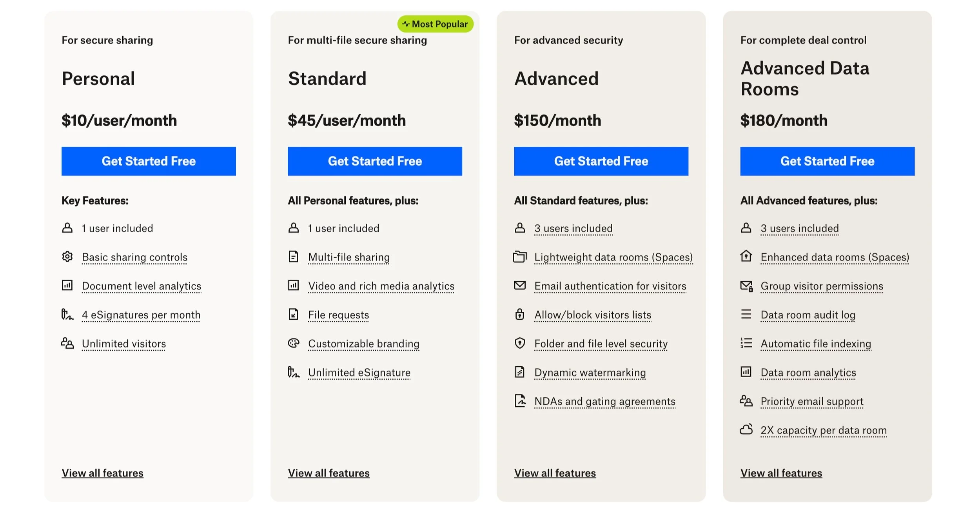The image size is (980, 513).
Task: Click the Most Popular badge
Action: pos(435,24)
